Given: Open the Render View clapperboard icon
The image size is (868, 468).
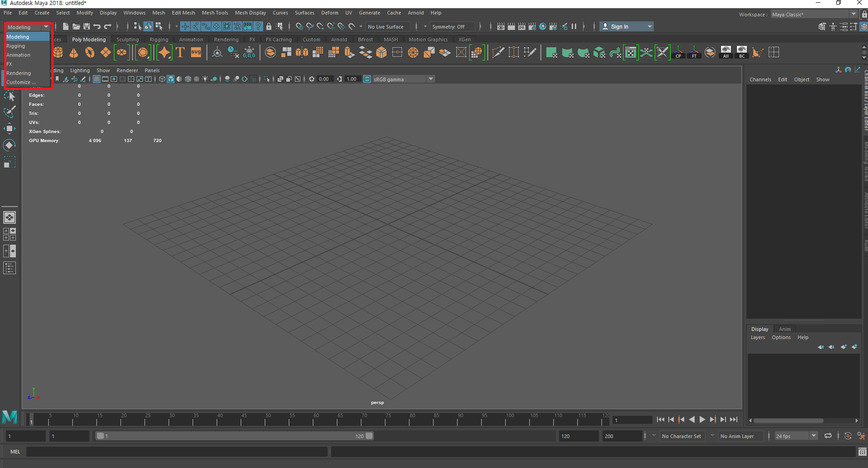Looking at the screenshot, I should click(501, 26).
